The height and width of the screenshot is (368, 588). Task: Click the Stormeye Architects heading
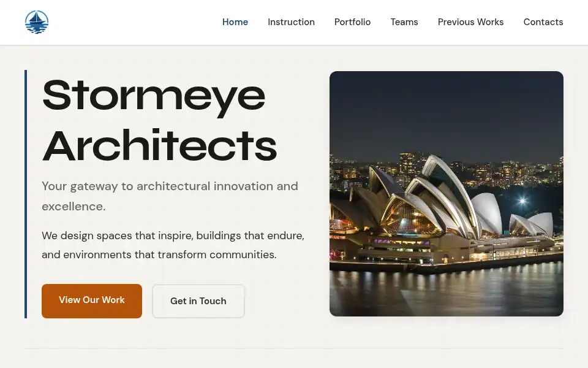point(159,120)
